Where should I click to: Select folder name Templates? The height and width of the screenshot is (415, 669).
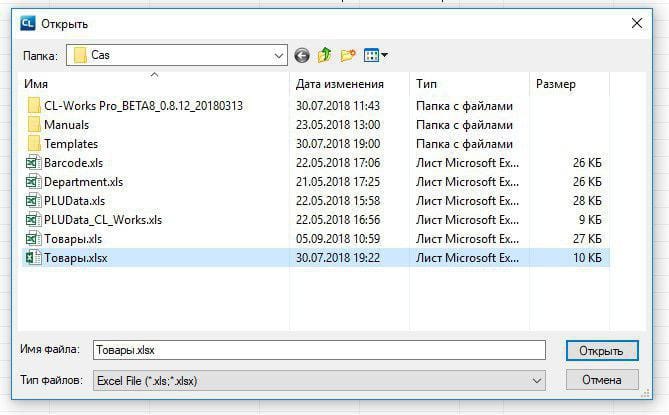coord(71,144)
